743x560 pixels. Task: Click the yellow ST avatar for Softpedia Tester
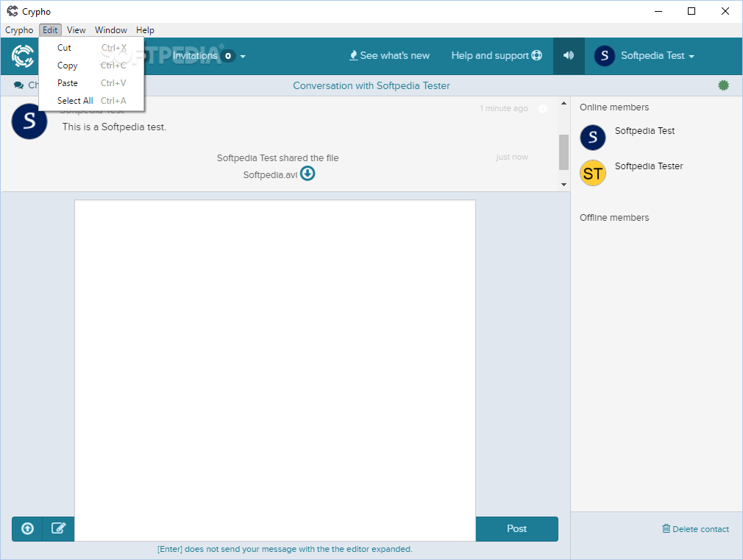[x=593, y=173]
